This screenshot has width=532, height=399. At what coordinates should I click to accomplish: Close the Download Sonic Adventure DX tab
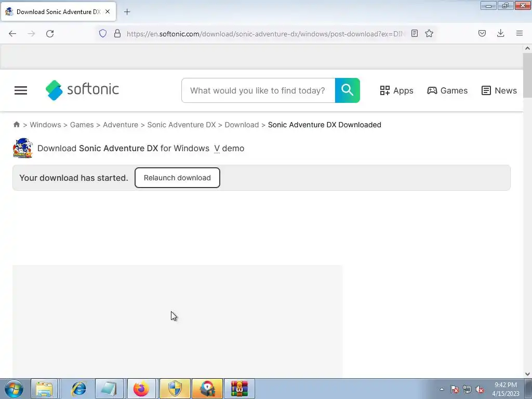[x=108, y=11]
